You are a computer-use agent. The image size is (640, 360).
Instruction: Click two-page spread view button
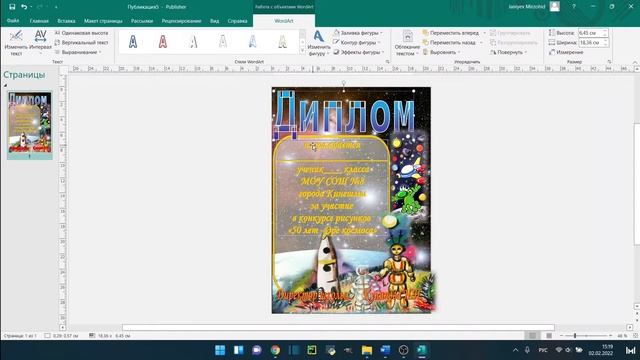coord(549,336)
